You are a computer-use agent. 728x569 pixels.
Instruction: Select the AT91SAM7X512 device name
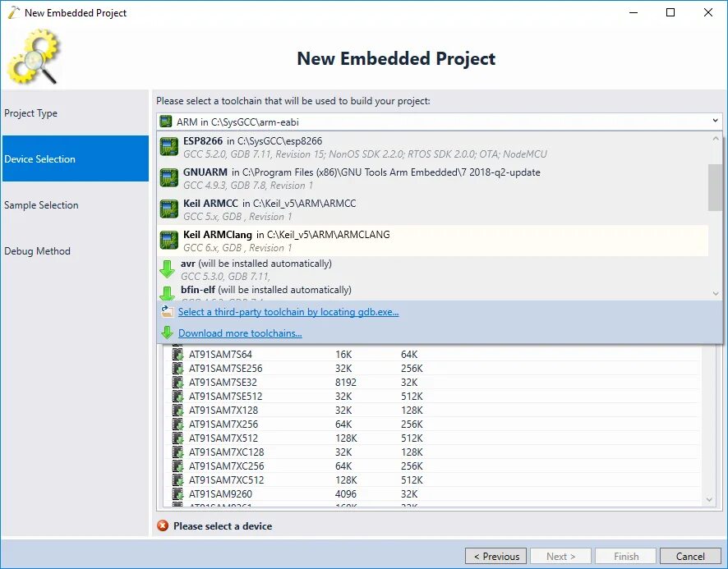click(x=223, y=438)
